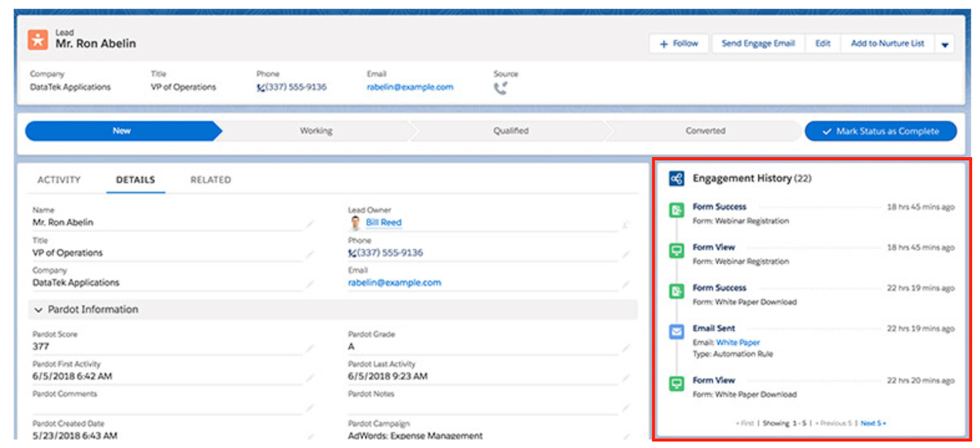This screenshot has height=448, width=980.
Task: Click Bill Reed's avatar picture
Action: (x=355, y=222)
